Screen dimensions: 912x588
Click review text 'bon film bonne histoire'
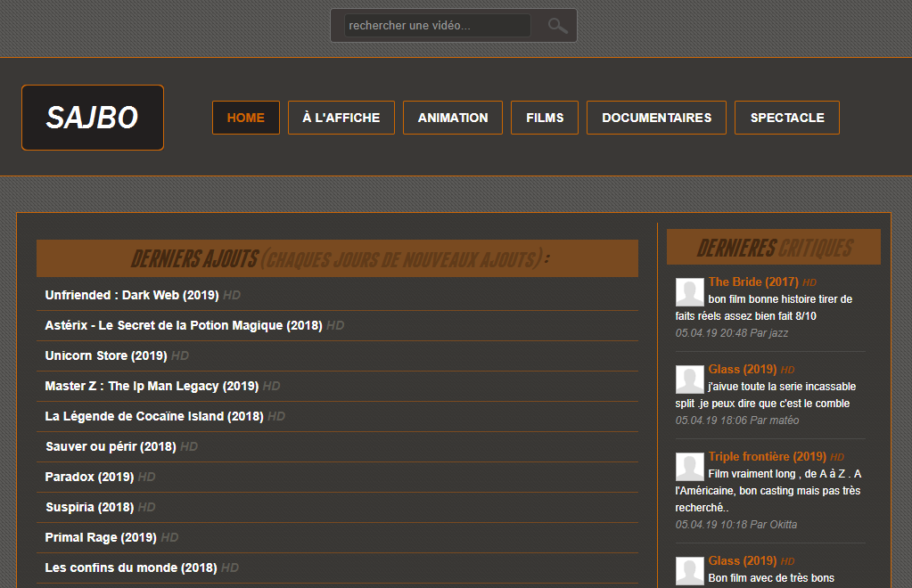tap(764, 307)
